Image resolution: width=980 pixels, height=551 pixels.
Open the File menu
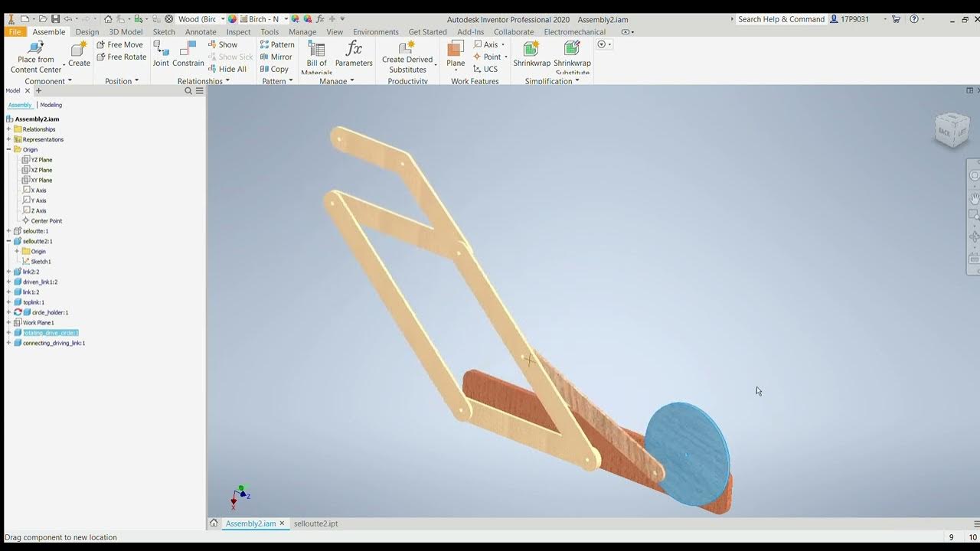pos(15,32)
